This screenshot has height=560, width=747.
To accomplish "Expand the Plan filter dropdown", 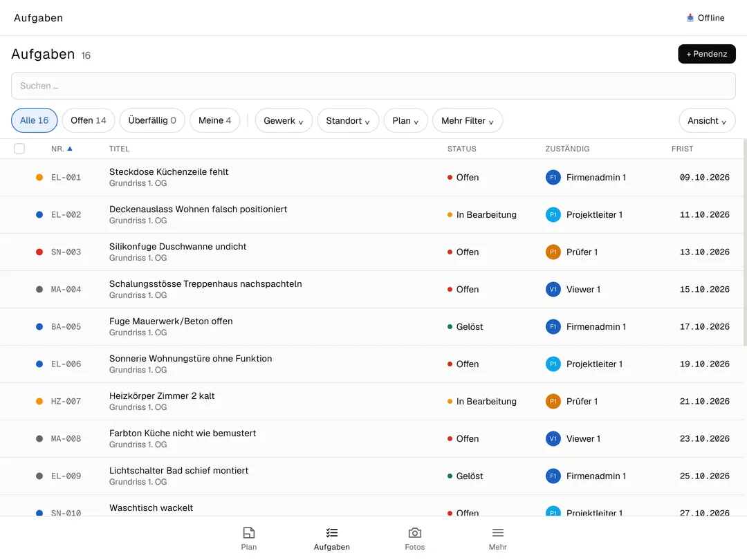I will pyautogui.click(x=405, y=120).
